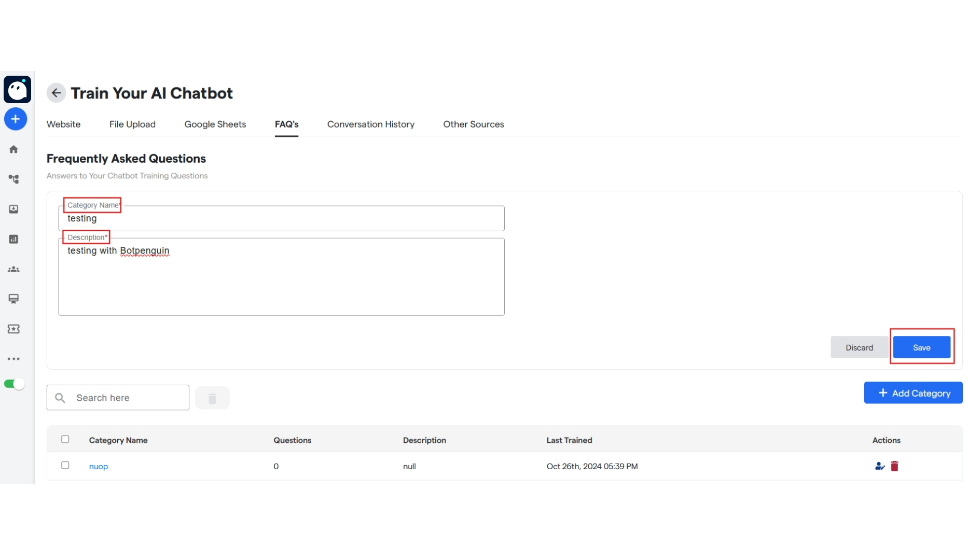Switch to the Website tab
968x560 pixels.
64,124
